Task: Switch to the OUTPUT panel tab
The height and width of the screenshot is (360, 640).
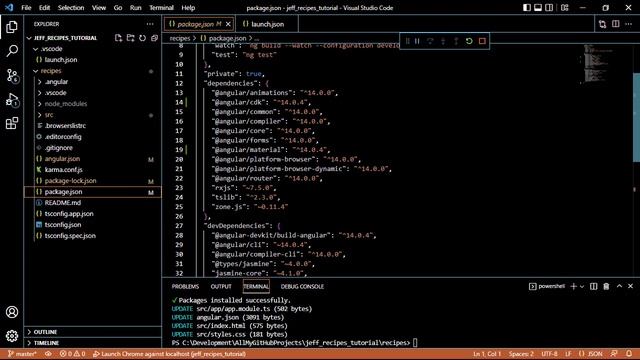Action: coord(221,287)
